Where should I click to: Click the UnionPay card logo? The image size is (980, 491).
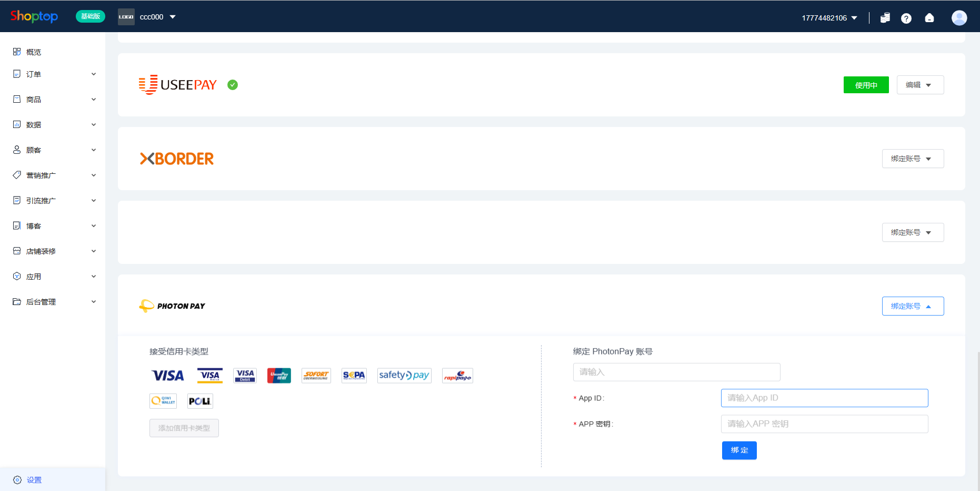click(279, 376)
